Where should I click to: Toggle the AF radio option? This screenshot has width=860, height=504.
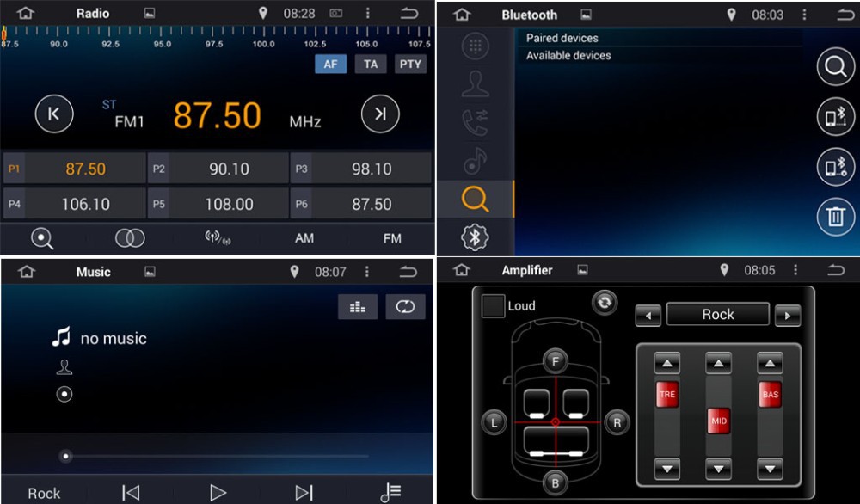(x=330, y=65)
